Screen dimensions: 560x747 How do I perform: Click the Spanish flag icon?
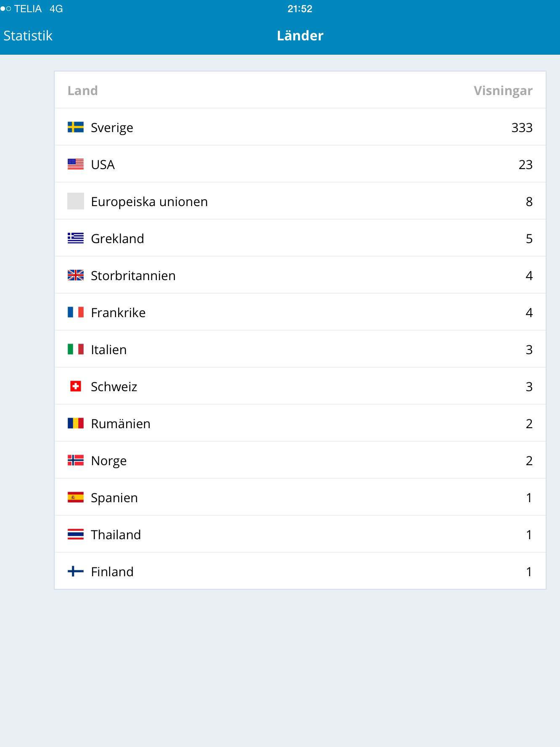(76, 497)
